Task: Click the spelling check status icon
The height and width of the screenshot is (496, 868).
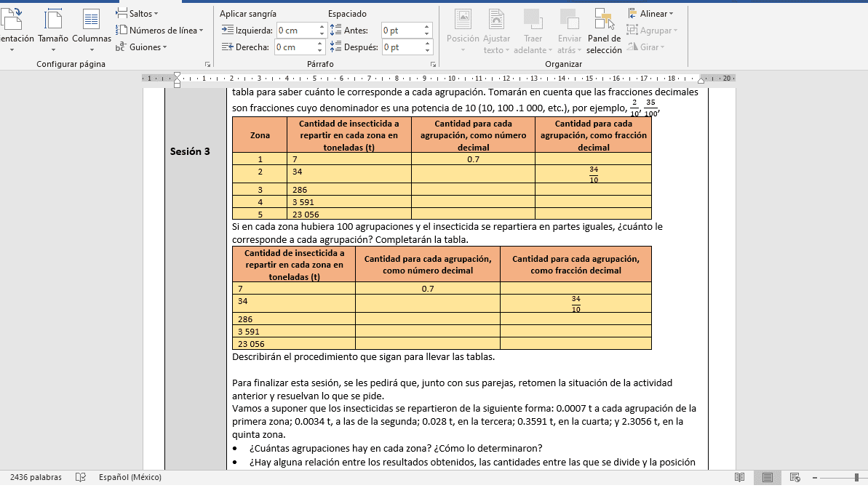Action: (x=80, y=477)
